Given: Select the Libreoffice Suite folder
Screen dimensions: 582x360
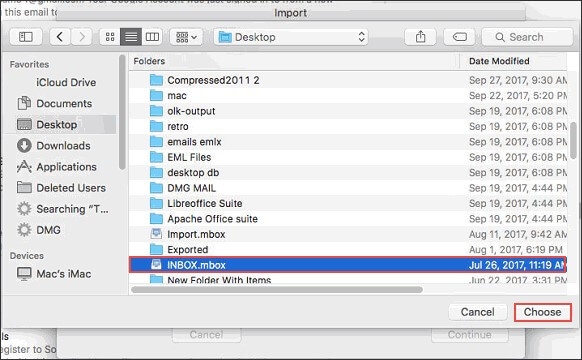Looking at the screenshot, I should coord(348,203).
